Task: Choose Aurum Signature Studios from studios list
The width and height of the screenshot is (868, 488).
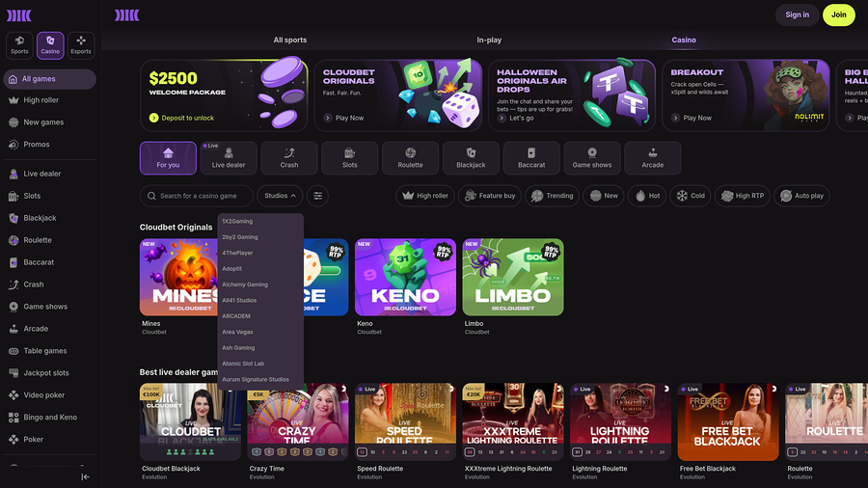Action: [x=260, y=380]
